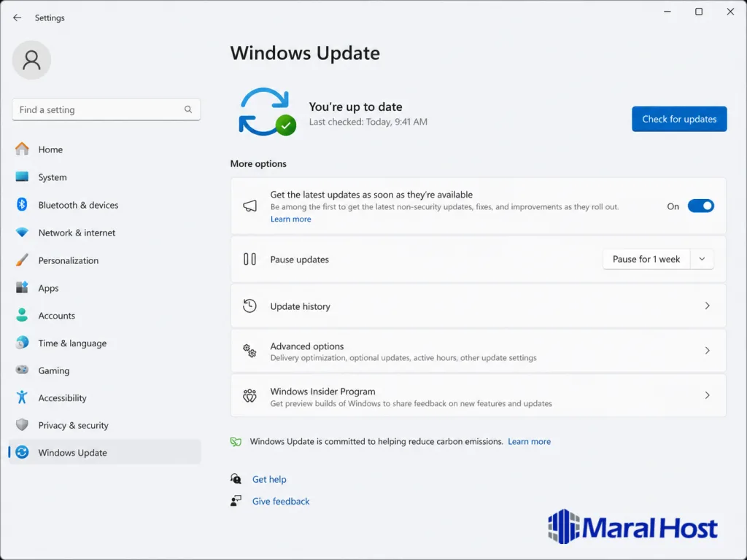The image size is (747, 560).
Task: Open Windows Insider Program chevron
Action: point(707,395)
